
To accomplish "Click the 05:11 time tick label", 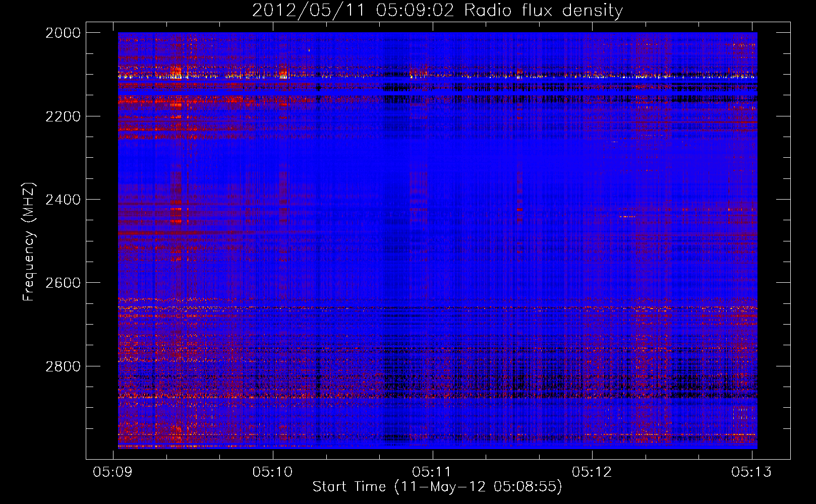I will pos(432,472).
